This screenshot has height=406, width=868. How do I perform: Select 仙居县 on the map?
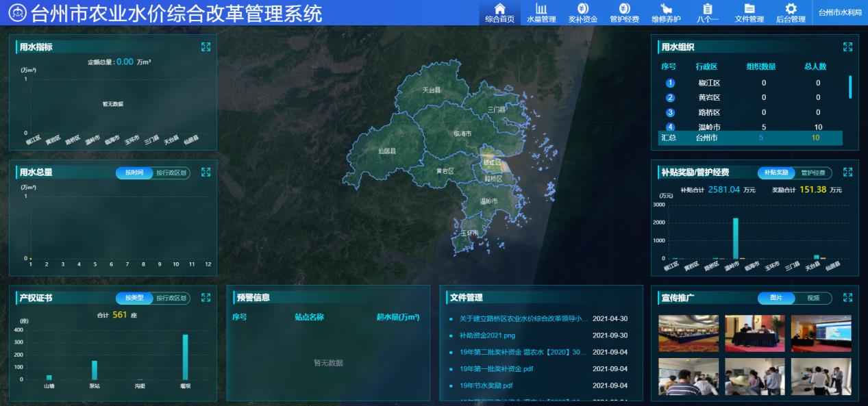pyautogui.click(x=387, y=151)
